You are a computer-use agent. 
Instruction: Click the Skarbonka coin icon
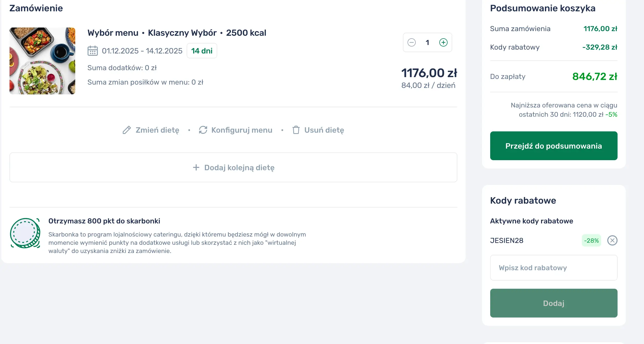click(x=25, y=233)
